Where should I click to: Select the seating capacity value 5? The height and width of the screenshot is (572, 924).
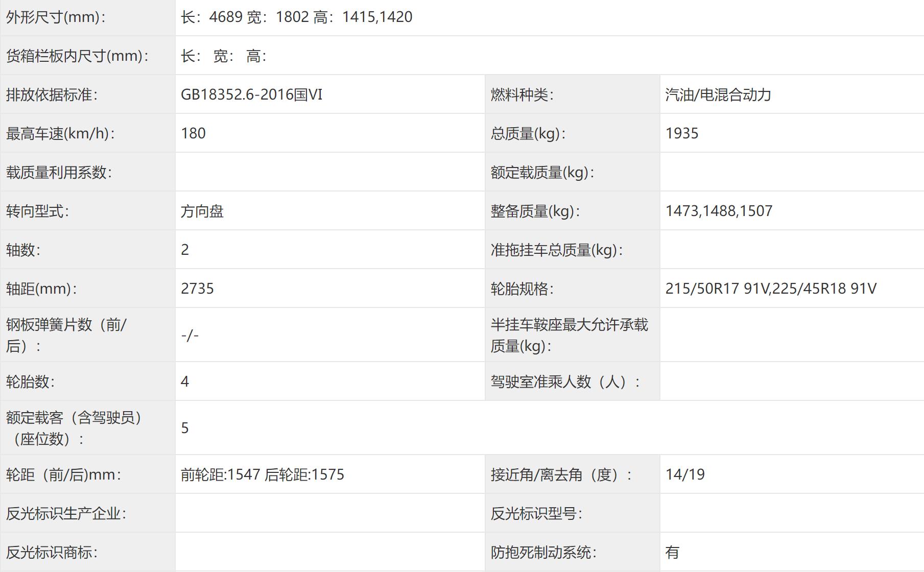[185, 428]
